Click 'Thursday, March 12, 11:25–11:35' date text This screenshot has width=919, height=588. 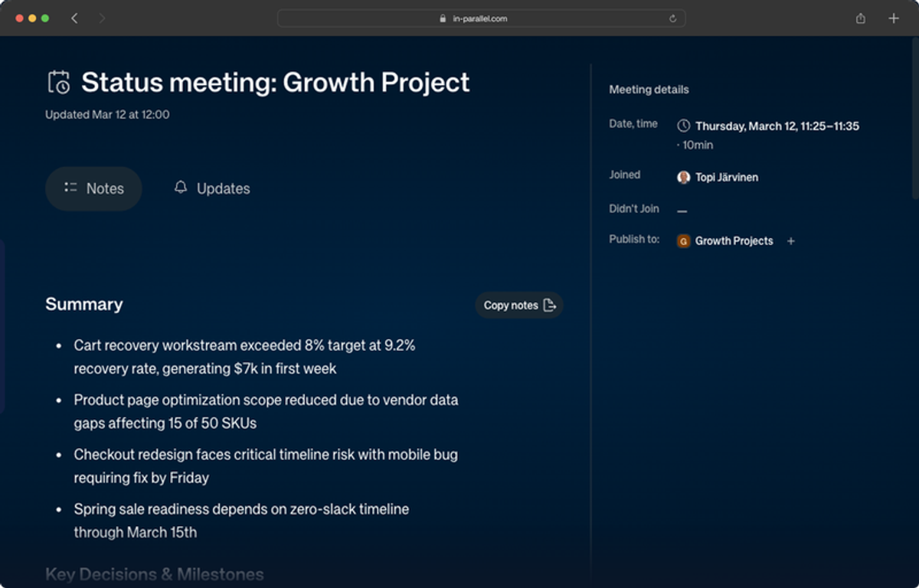pos(777,126)
